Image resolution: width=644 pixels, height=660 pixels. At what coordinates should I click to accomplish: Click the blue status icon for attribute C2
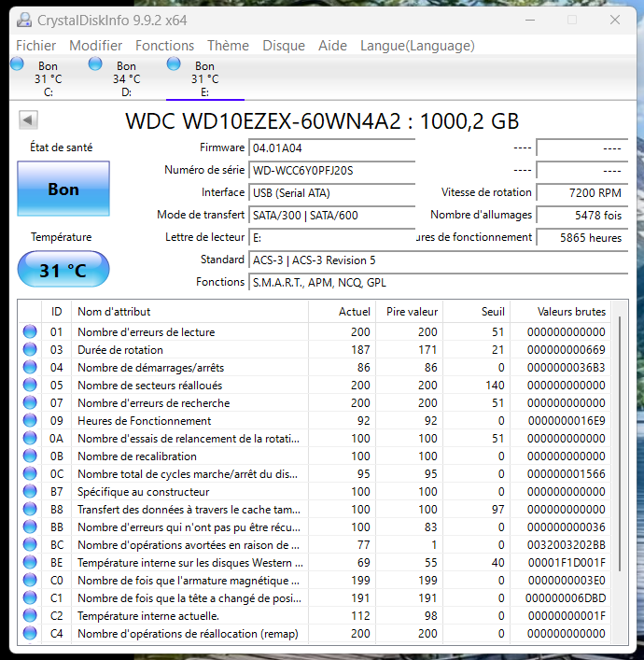(x=30, y=615)
